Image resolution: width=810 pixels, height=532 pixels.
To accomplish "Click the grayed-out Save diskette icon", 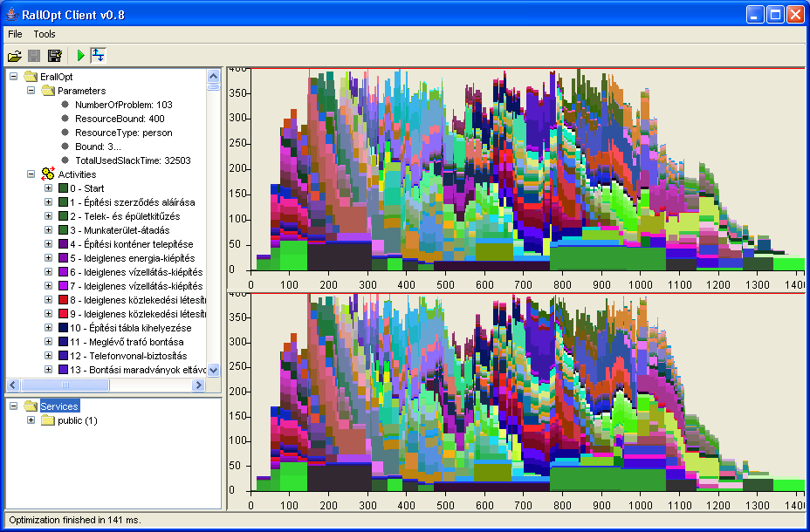I will pyautogui.click(x=34, y=55).
